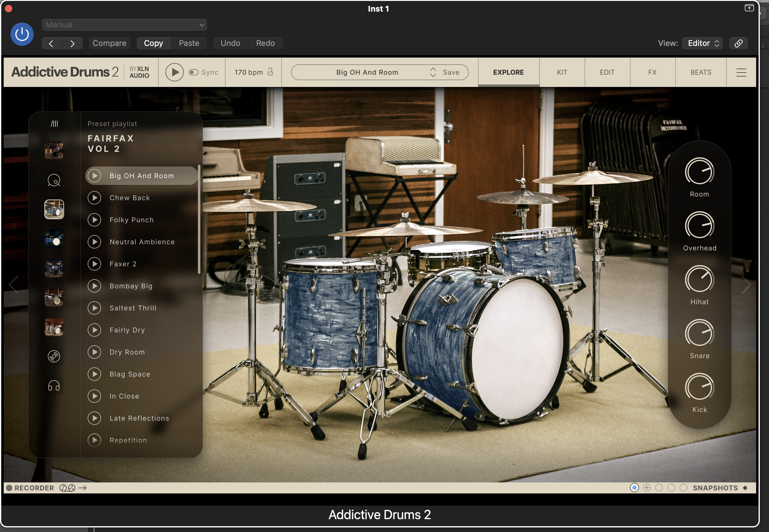Image resolution: width=769 pixels, height=532 pixels.
Task: Start main transport playback
Action: [175, 72]
